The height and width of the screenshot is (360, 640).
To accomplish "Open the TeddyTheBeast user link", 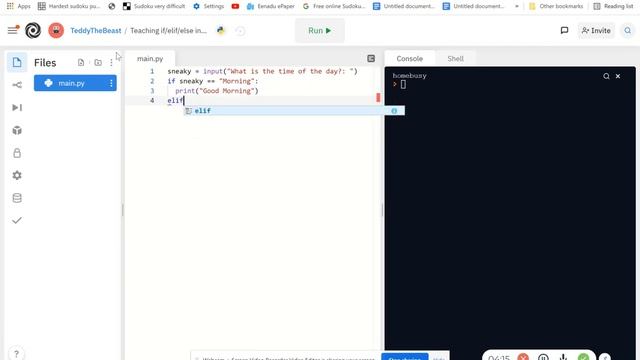I will click(96, 31).
